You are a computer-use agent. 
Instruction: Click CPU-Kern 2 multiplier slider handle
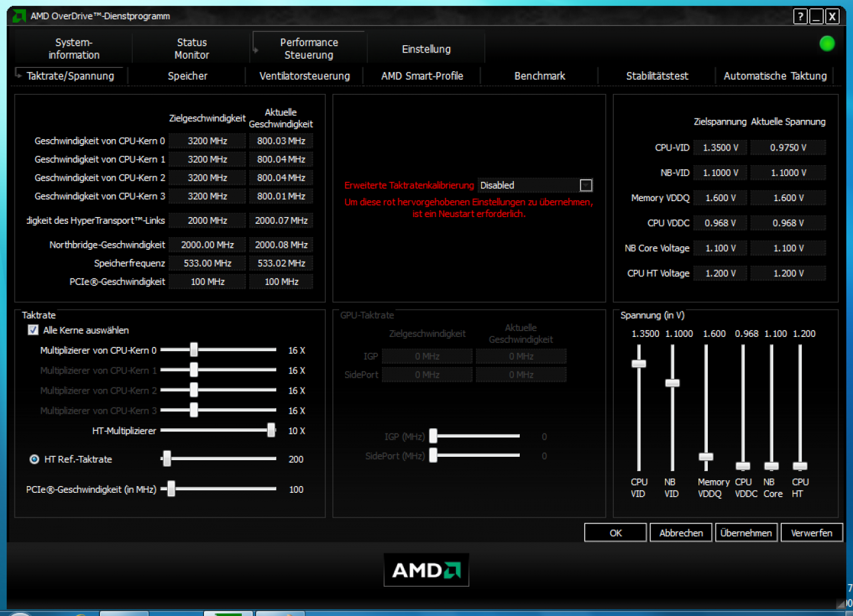pos(194,390)
